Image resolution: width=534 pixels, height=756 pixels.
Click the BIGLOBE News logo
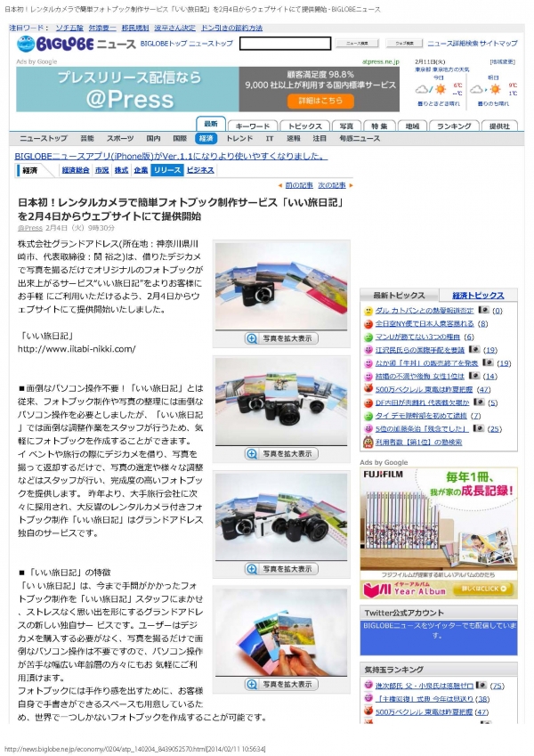pyautogui.click(x=77, y=44)
